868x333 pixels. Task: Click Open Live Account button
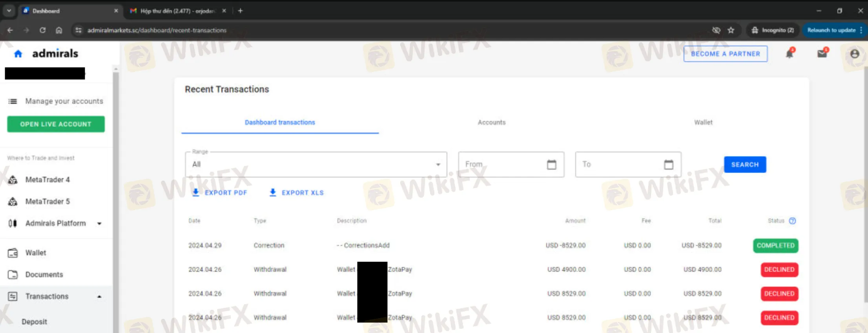click(x=56, y=124)
